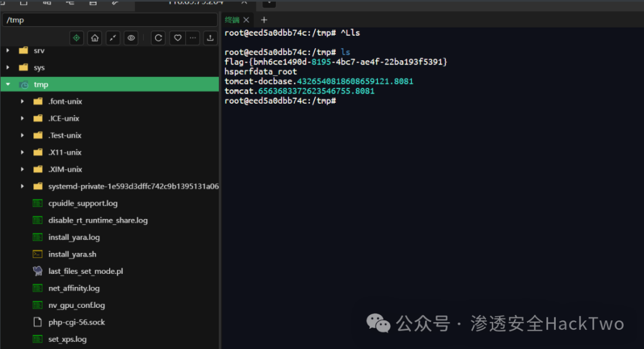Screen dimensions: 644x349
Task: Select file last_files_set_mode.pl
Action: click(x=85, y=271)
